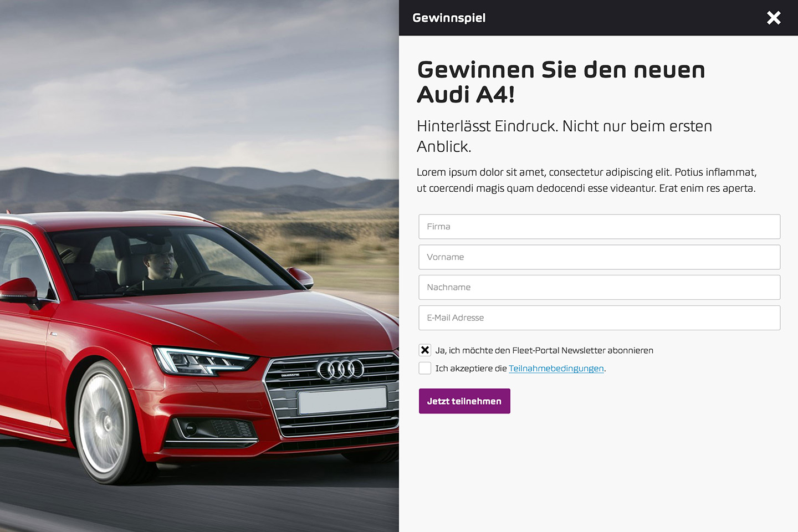This screenshot has width=798, height=532.
Task: Focus the Nachname input field
Action: [x=600, y=288]
